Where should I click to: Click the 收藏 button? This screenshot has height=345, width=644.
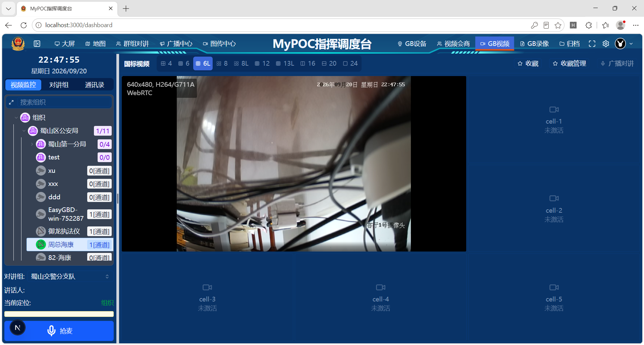tap(528, 63)
